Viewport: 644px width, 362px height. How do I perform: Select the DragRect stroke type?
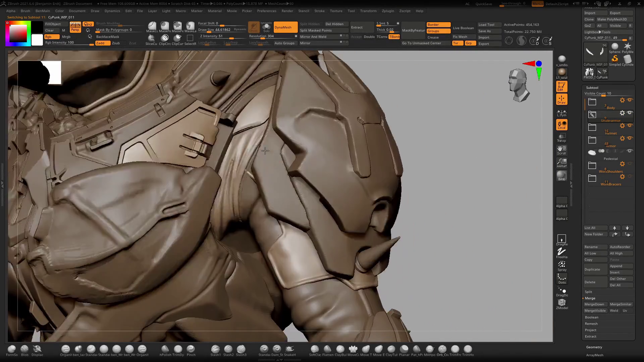[x=562, y=240]
